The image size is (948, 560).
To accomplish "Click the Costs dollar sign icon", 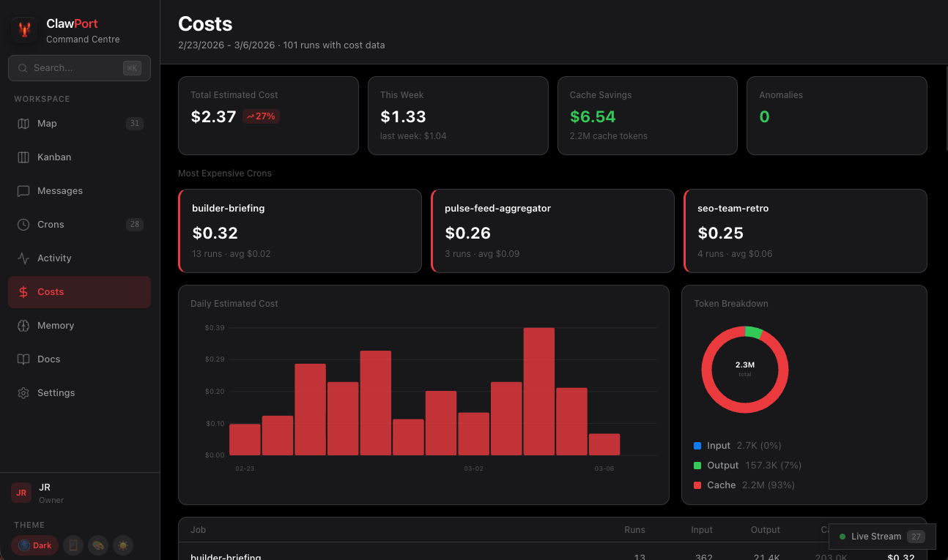I will pyautogui.click(x=23, y=291).
